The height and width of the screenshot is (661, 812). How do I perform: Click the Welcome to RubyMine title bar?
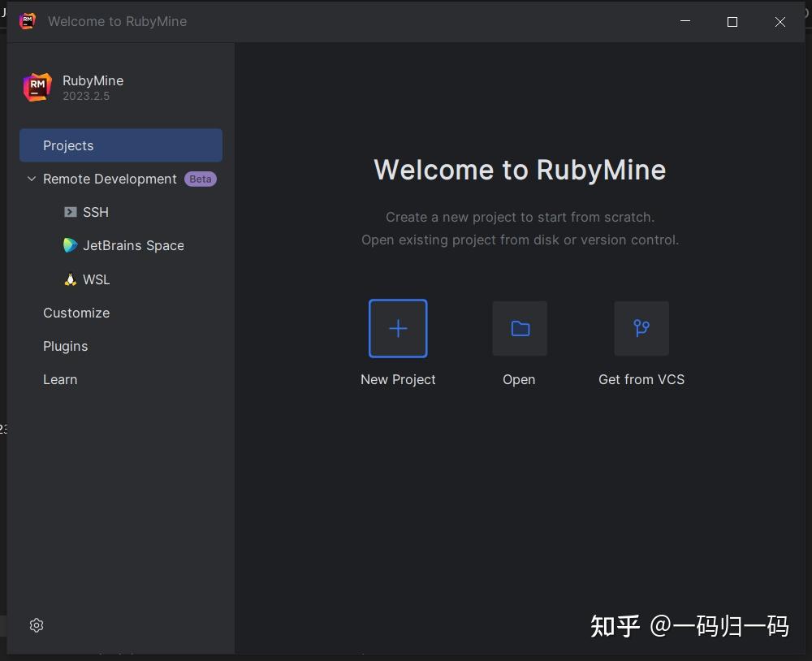[118, 22]
